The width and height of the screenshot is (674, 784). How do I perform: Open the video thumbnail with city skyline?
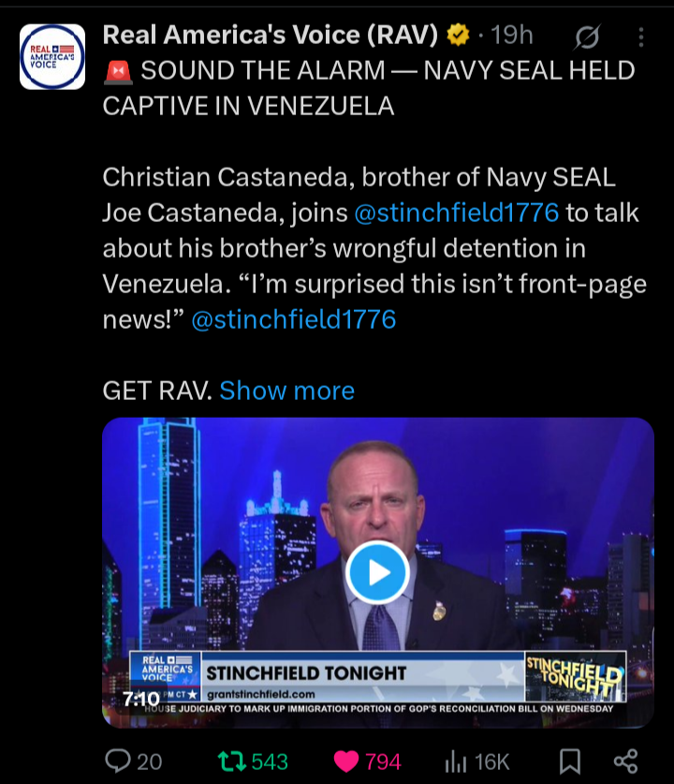click(x=378, y=572)
